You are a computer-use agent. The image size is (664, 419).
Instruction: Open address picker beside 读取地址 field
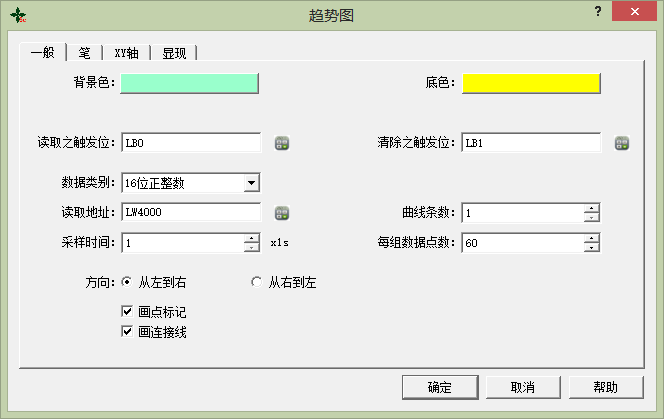(282, 212)
